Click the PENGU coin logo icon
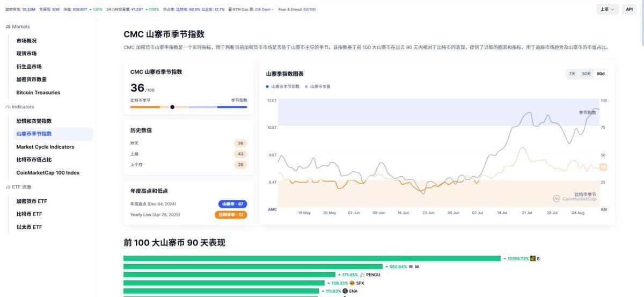644x297 pixels. [x=362, y=274]
